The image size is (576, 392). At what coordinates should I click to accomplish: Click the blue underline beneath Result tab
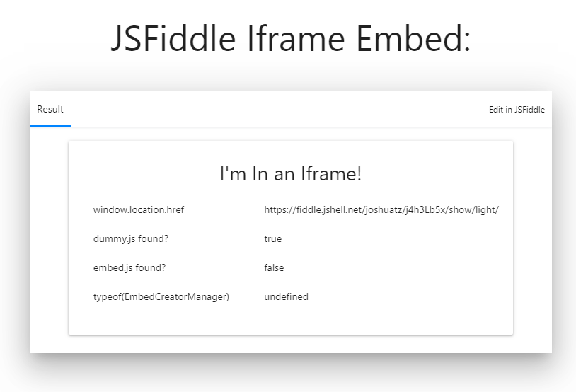[50, 125]
